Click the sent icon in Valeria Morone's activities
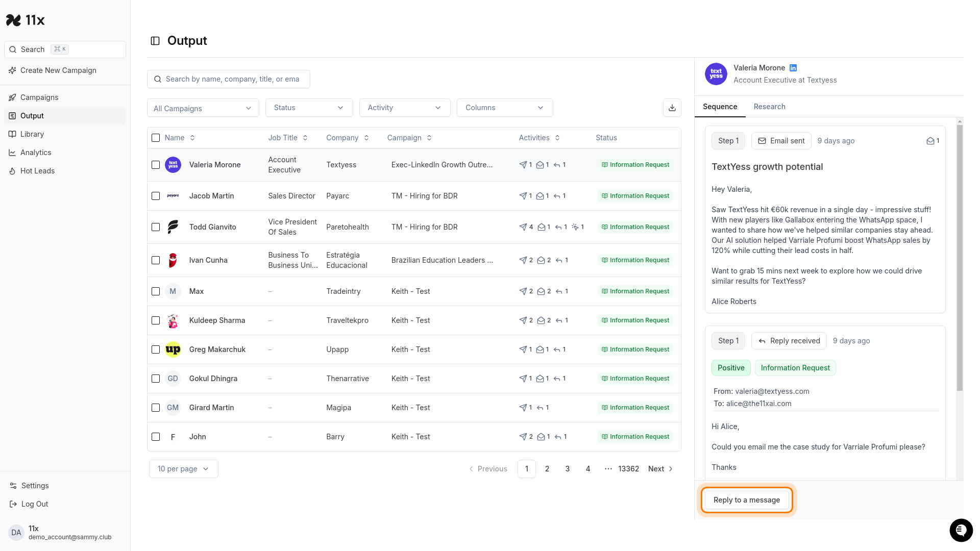This screenshot has width=980, height=551. click(523, 165)
